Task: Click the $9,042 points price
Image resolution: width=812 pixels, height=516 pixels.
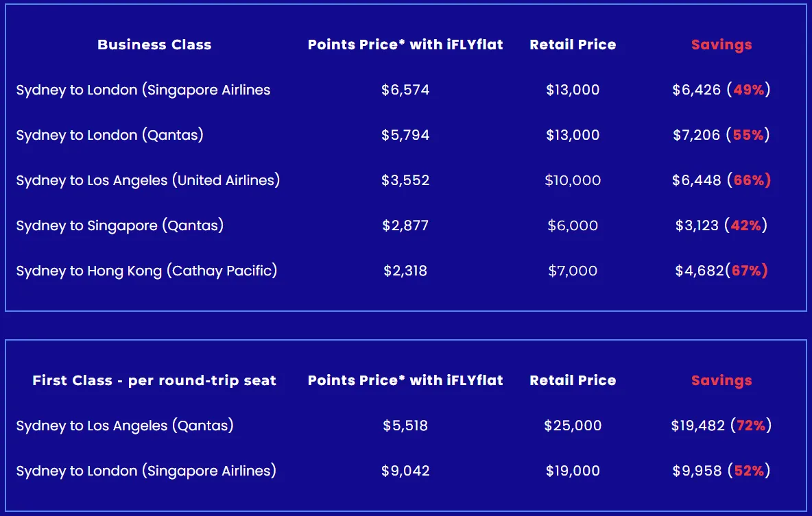Action: point(405,471)
